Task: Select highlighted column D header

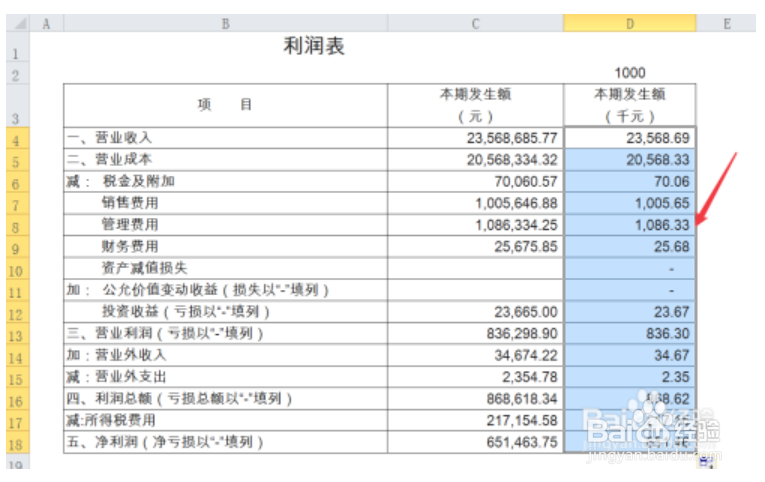Action: (630, 23)
